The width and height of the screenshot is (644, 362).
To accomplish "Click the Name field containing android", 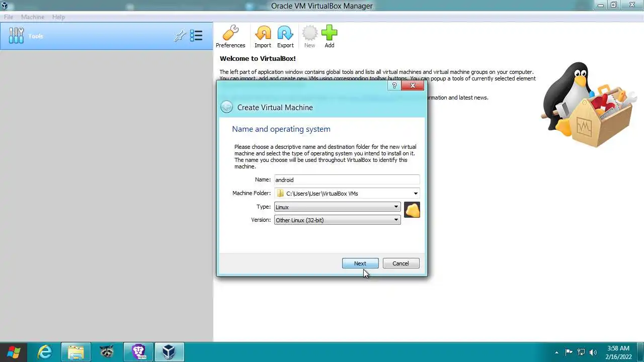I will [x=347, y=180].
